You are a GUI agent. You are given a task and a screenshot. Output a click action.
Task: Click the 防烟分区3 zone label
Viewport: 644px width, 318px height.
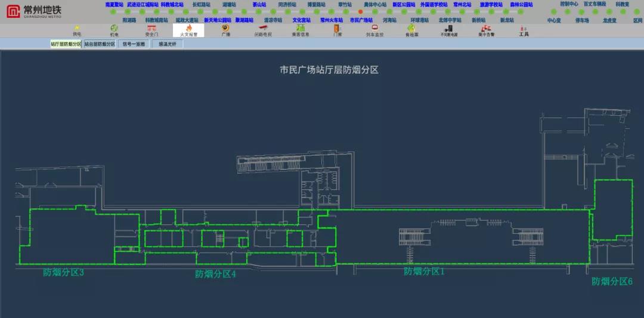click(64, 273)
